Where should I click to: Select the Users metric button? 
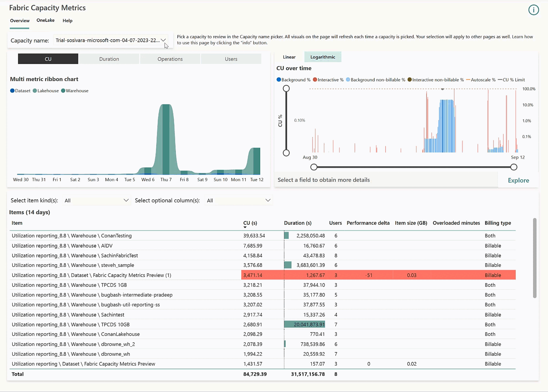231,58
